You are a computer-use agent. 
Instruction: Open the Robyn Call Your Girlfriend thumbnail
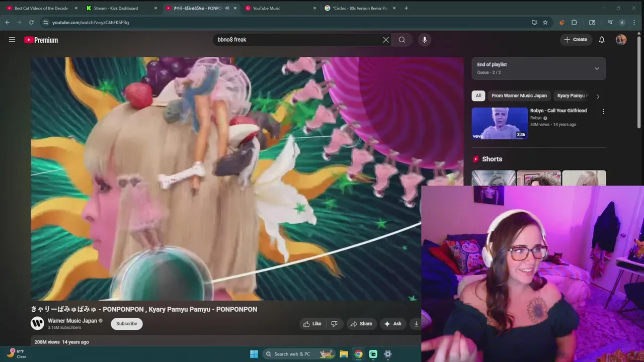pyautogui.click(x=500, y=123)
